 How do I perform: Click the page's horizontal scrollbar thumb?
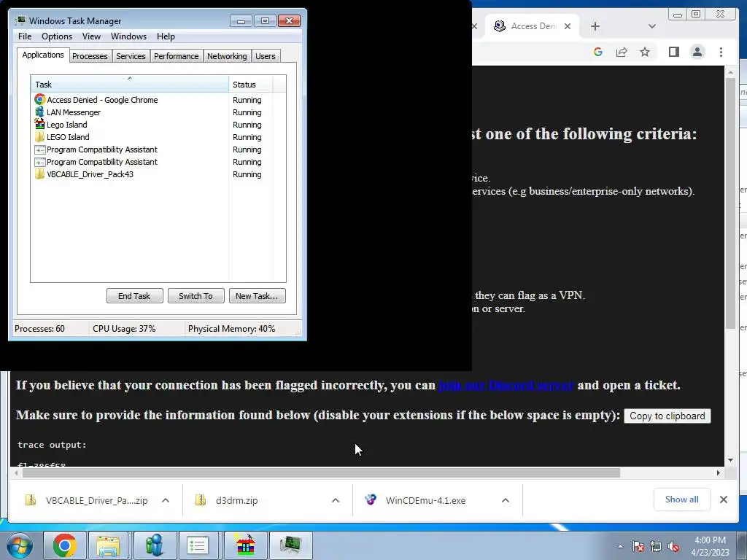321,472
